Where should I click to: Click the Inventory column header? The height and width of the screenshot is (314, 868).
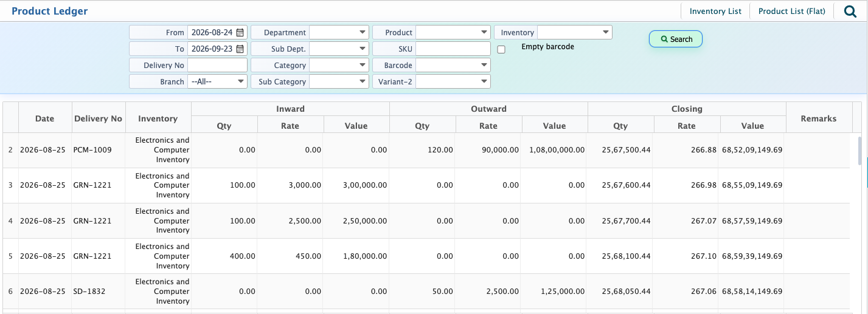[158, 117]
